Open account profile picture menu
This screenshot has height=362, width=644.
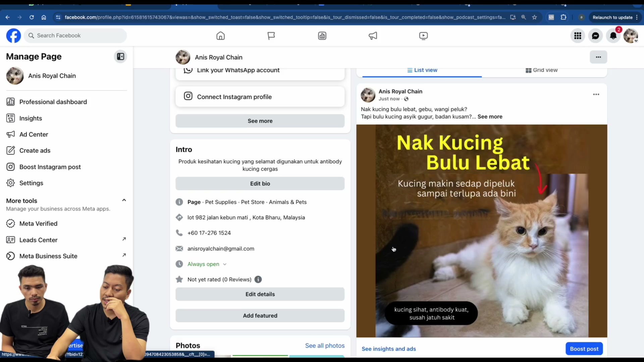(631, 36)
